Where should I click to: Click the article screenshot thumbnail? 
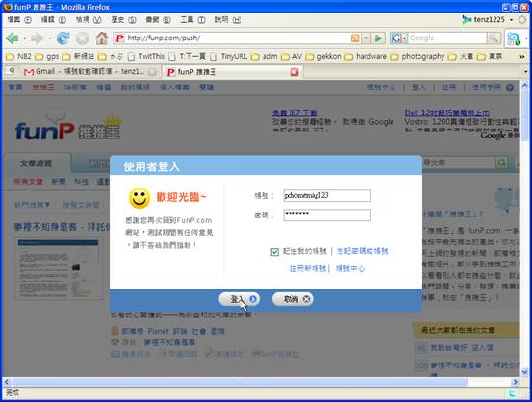click(x=59, y=269)
